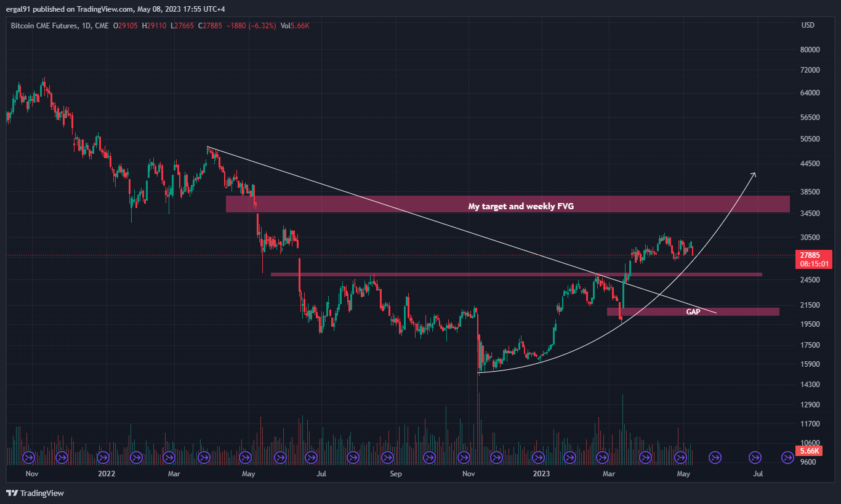
Task: Click the close value C27885 in the legend
Action: click(x=209, y=25)
